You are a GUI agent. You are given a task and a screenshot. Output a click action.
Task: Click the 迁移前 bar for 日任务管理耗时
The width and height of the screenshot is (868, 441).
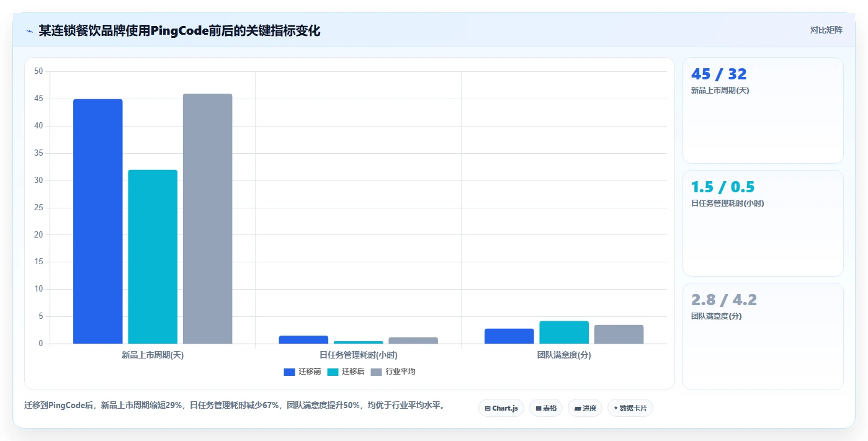[x=304, y=340]
